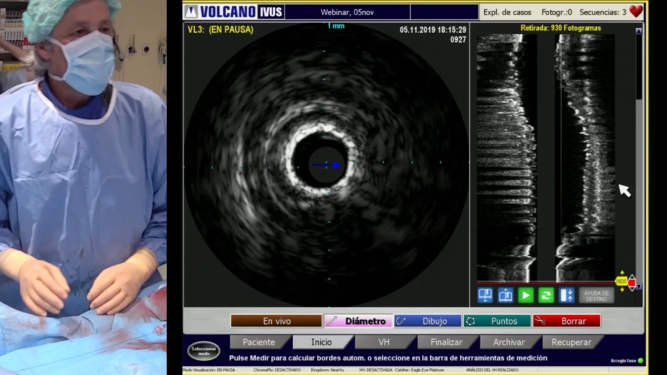
Task: Click the Fotogr.:0 counter text
Action: (x=556, y=12)
